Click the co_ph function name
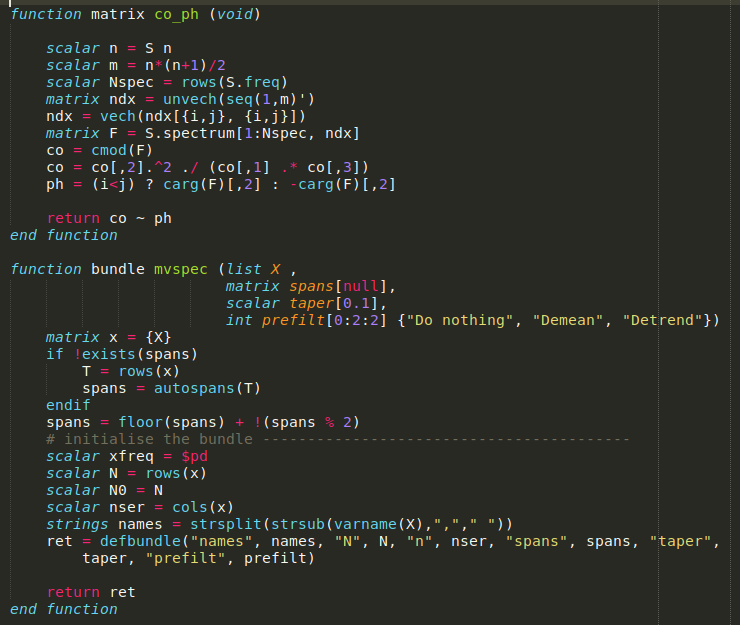Image resolution: width=740 pixels, height=625 pixels. point(177,15)
